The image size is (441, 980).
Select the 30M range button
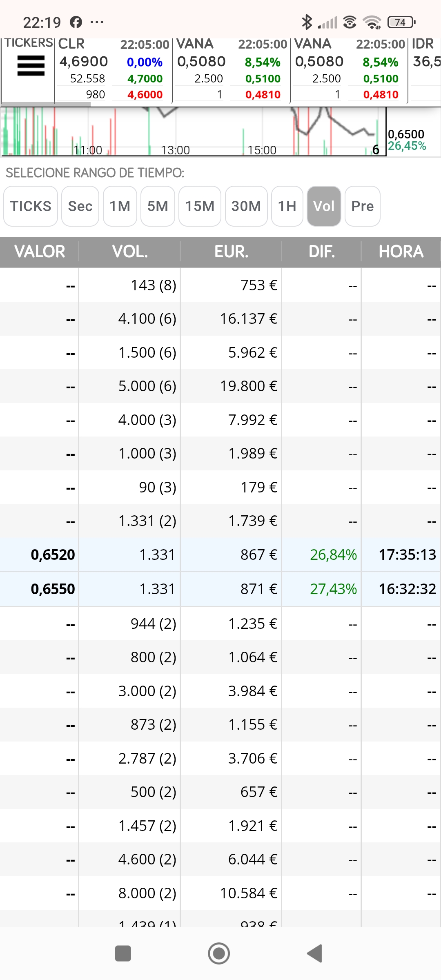(x=246, y=206)
